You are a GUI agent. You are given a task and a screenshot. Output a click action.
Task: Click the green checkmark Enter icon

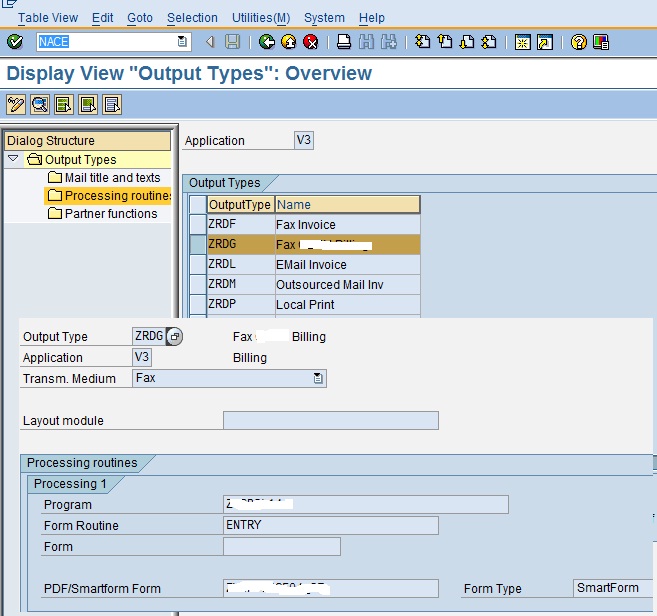pyautogui.click(x=15, y=41)
